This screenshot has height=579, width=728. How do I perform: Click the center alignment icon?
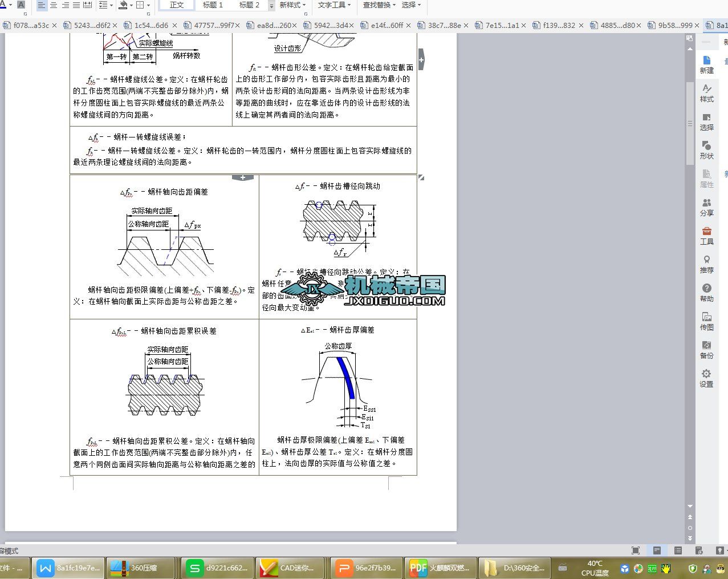point(54,5)
